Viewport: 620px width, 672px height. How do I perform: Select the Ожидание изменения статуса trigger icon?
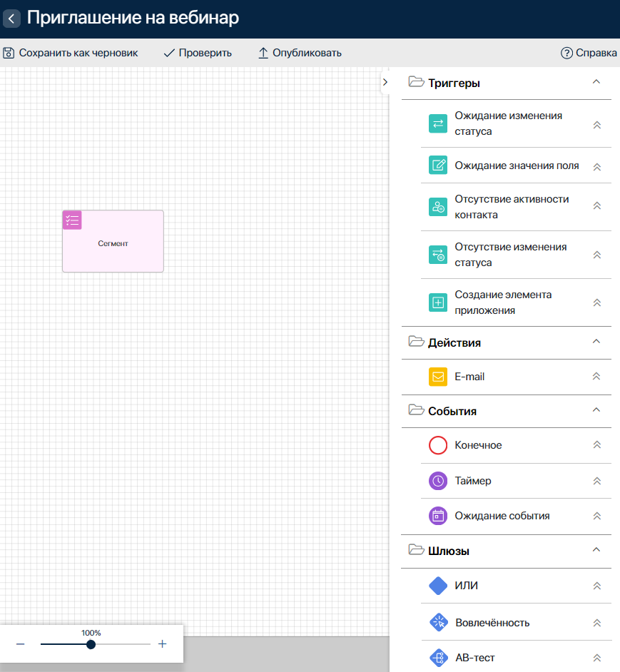[438, 123]
